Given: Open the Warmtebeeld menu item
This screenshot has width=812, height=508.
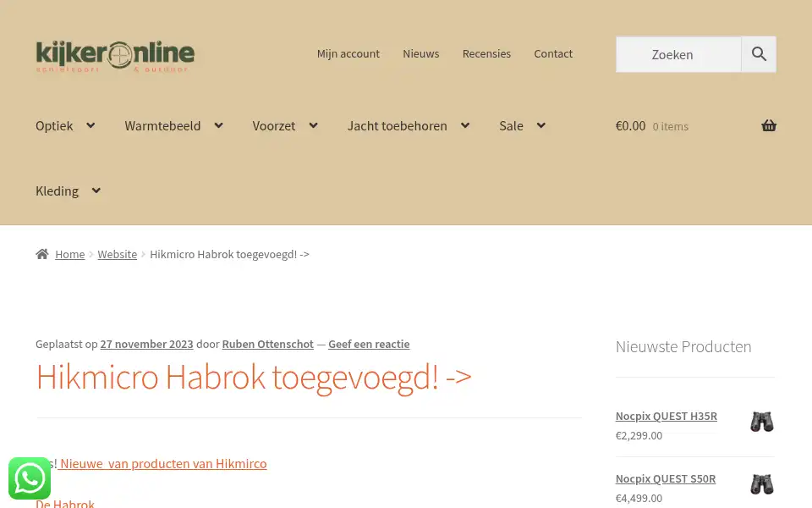Looking at the screenshot, I should 162,126.
